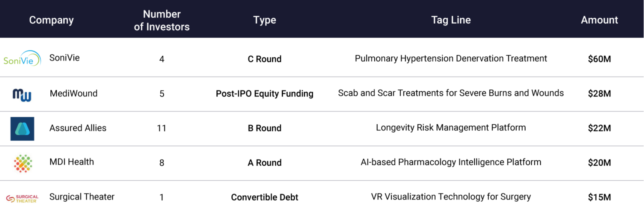Click the Convertible Debt type cell
The height and width of the screenshot is (216, 644).
click(264, 197)
